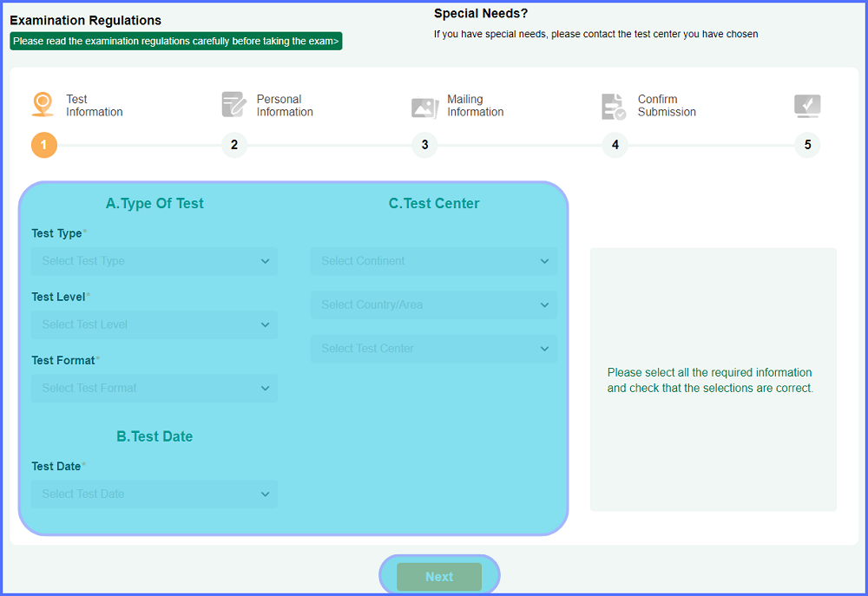The width and height of the screenshot is (868, 596).
Task: Jump to step 4 circle
Action: [x=615, y=145]
